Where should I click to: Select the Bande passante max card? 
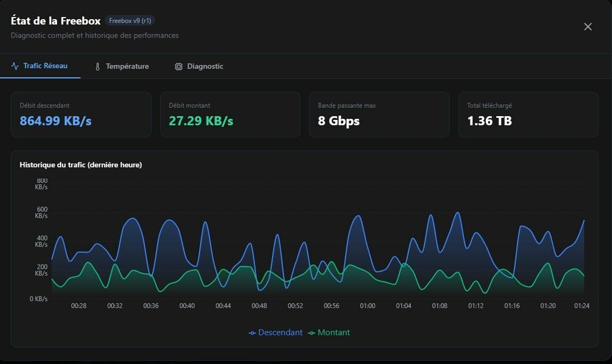coord(379,114)
